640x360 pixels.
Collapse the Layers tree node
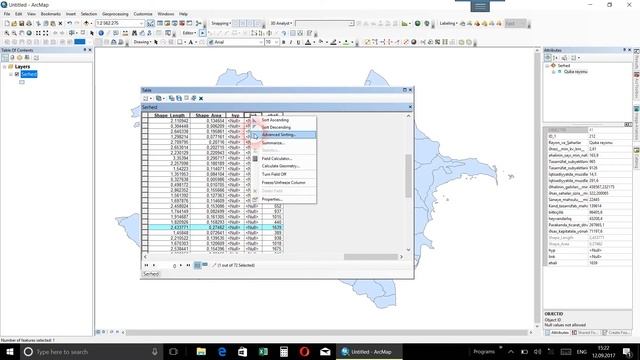[4, 67]
